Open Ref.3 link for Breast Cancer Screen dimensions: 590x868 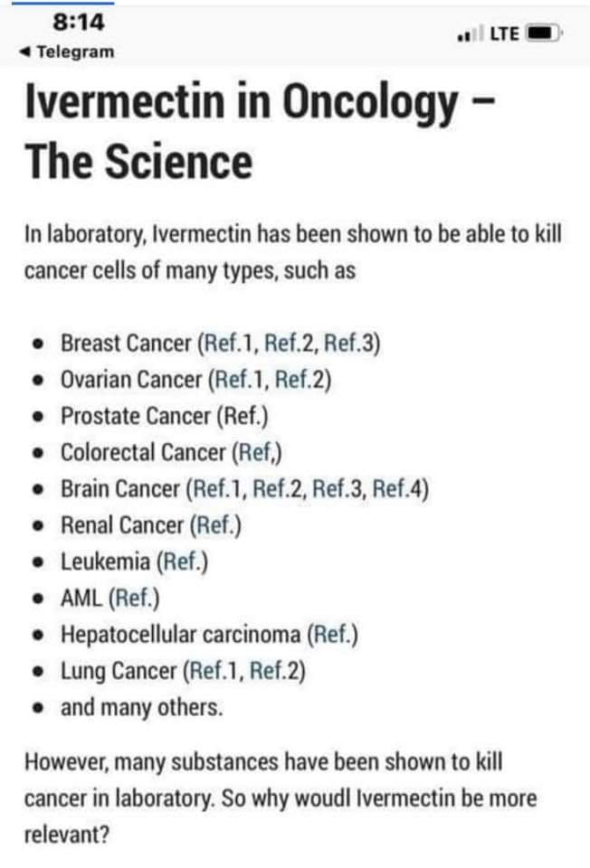[x=348, y=344]
